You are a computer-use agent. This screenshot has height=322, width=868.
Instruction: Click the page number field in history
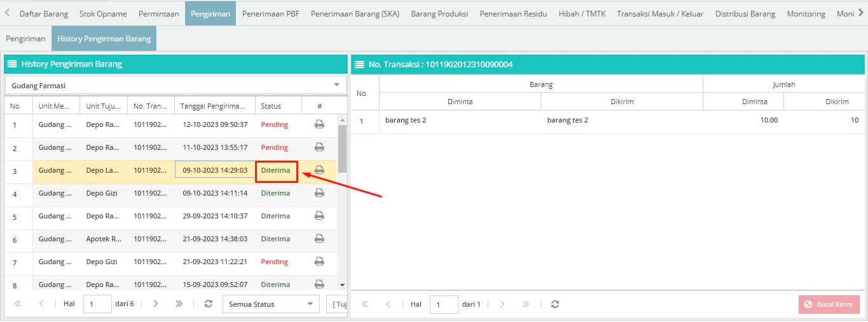pos(97,304)
